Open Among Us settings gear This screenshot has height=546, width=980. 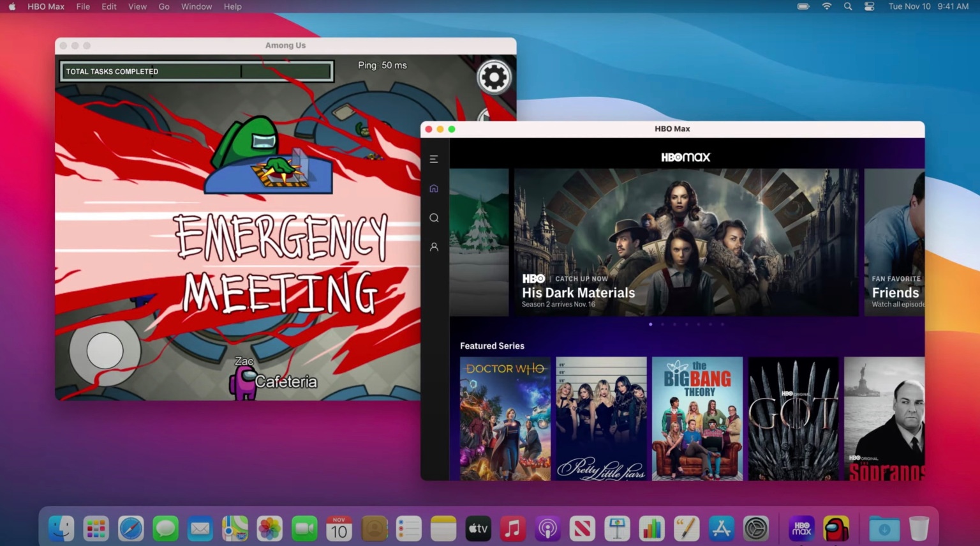click(x=494, y=77)
